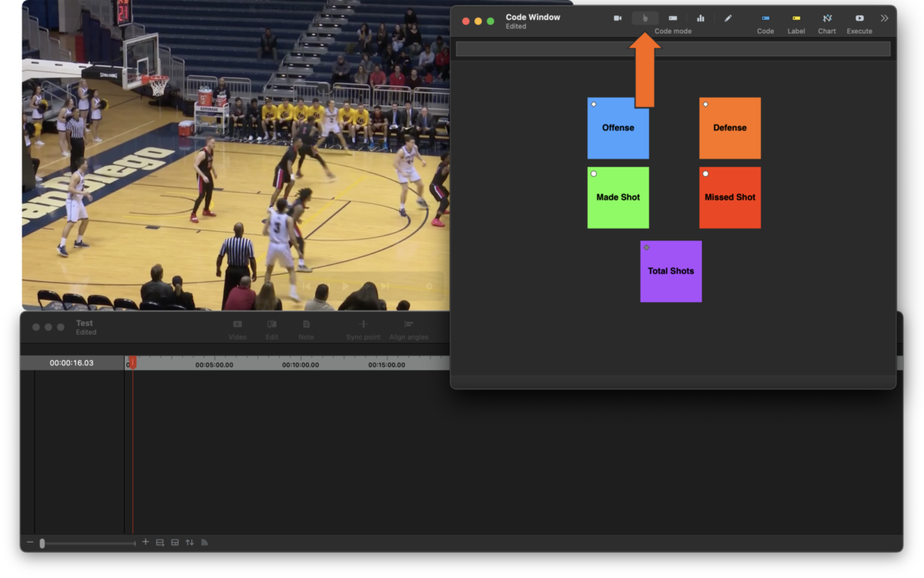Viewport: 924px width, 578px height.
Task: Open the Code tool
Action: click(765, 18)
